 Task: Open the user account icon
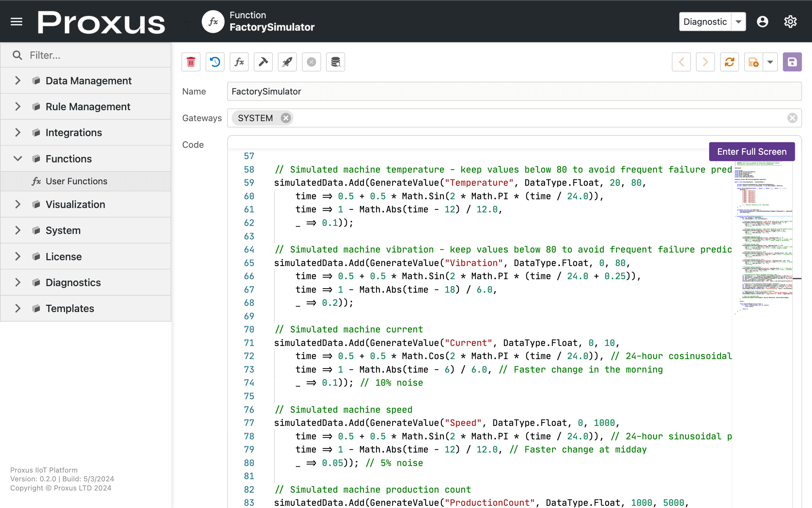coord(762,22)
